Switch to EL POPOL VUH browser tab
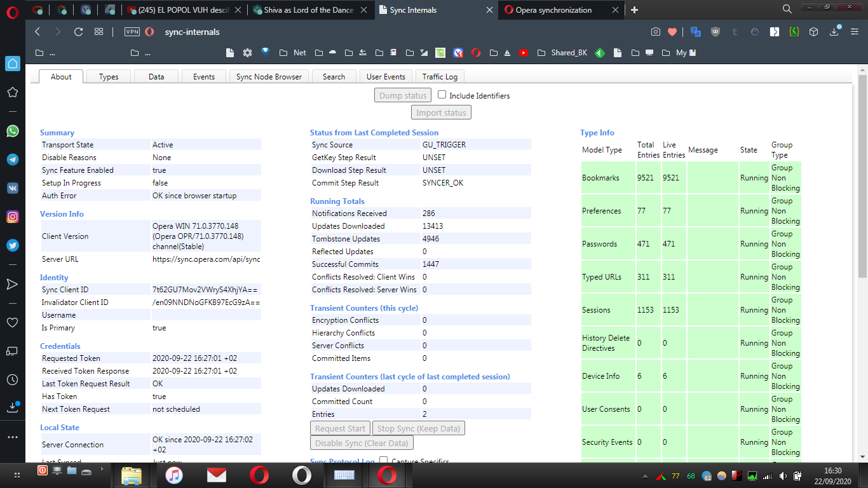 tap(184, 10)
